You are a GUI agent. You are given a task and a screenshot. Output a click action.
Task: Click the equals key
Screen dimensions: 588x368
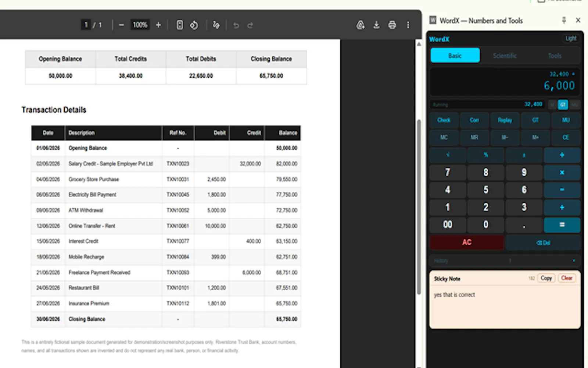(562, 225)
